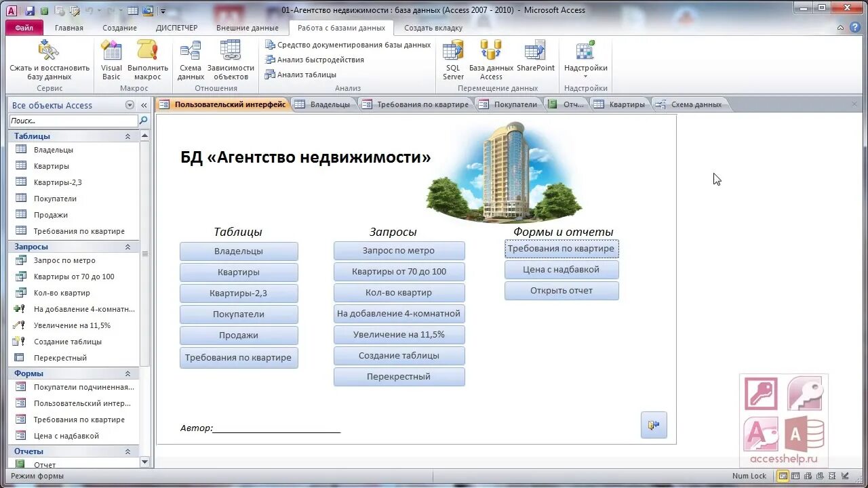Click Запрос по метро button
868x488 pixels.
(399, 251)
